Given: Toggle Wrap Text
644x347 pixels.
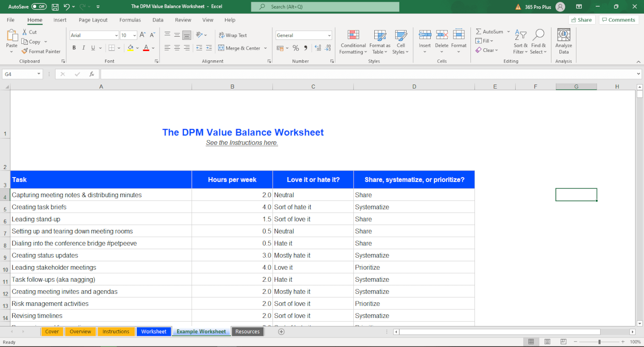Looking at the screenshot, I should click(233, 35).
